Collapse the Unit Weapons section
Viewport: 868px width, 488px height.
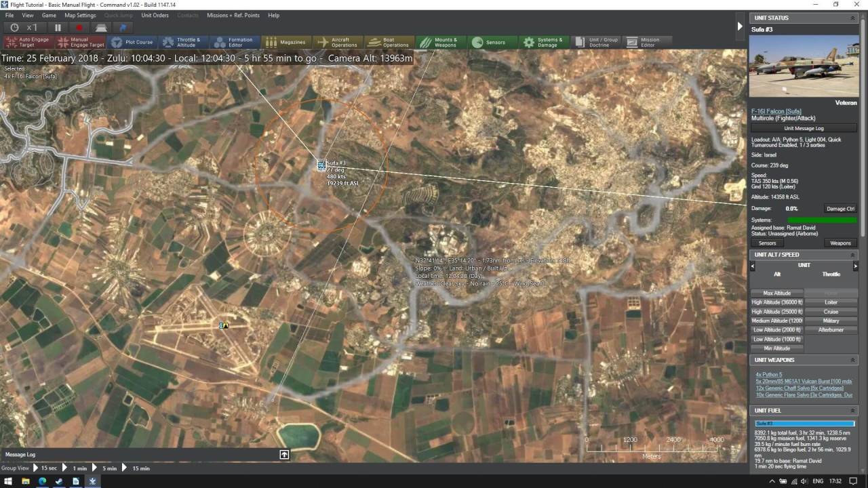852,360
